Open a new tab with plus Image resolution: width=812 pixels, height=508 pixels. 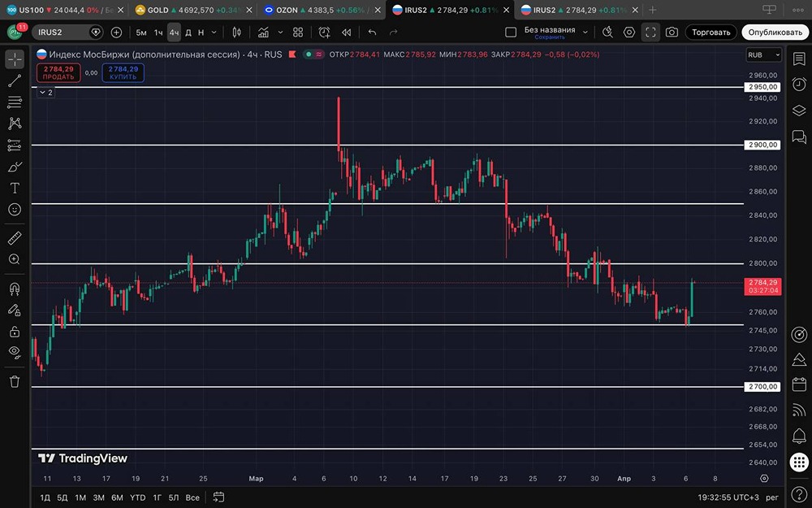(653, 10)
